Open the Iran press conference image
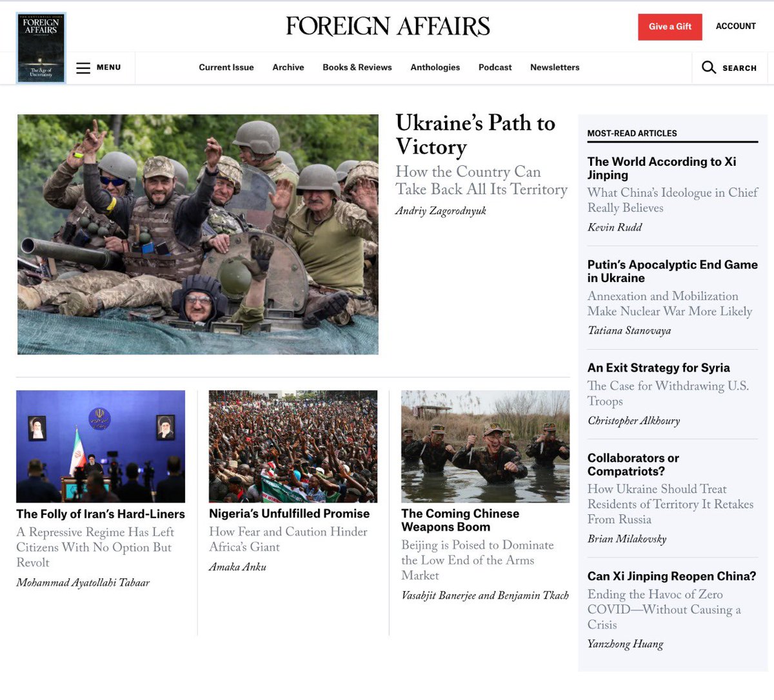Viewport: 774px width, 700px height. pyautogui.click(x=101, y=446)
